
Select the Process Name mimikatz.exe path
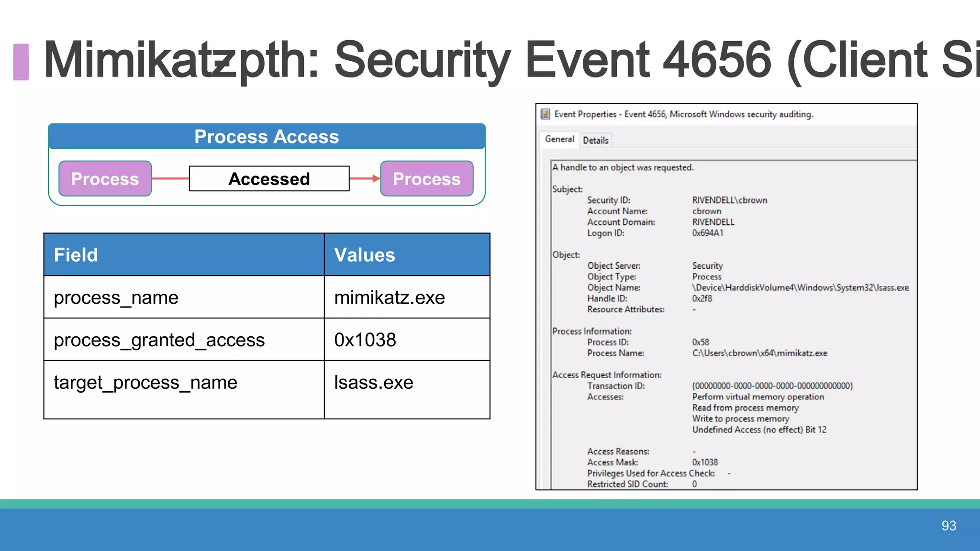(x=760, y=353)
